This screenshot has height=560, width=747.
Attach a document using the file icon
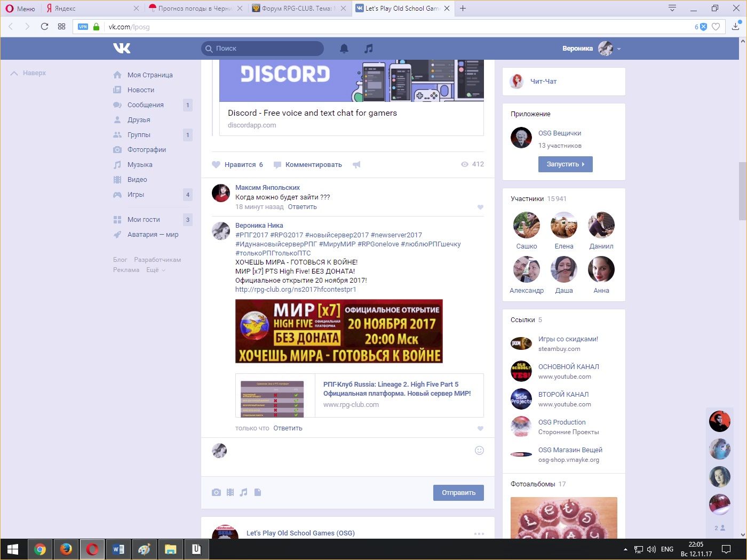[258, 492]
